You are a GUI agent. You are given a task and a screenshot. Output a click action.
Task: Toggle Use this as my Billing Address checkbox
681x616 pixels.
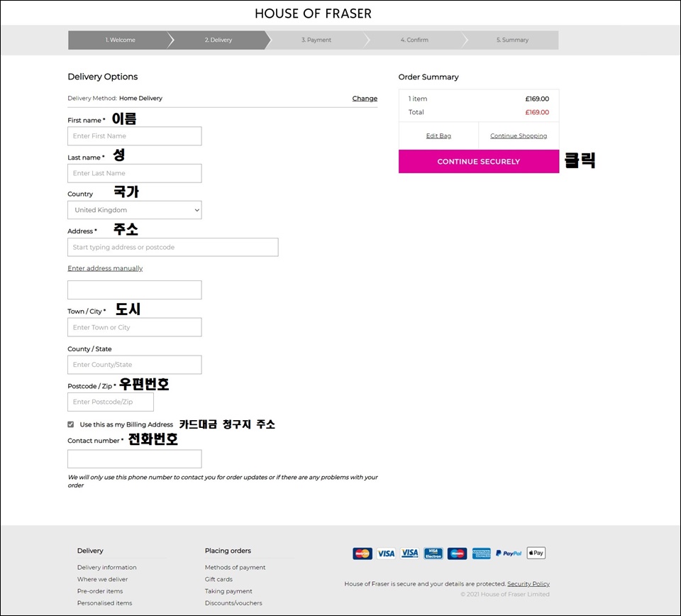(71, 424)
